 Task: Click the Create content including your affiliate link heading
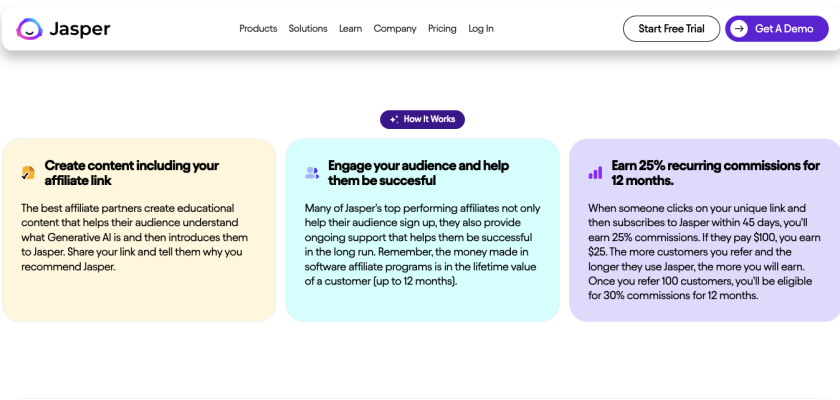coord(131,173)
